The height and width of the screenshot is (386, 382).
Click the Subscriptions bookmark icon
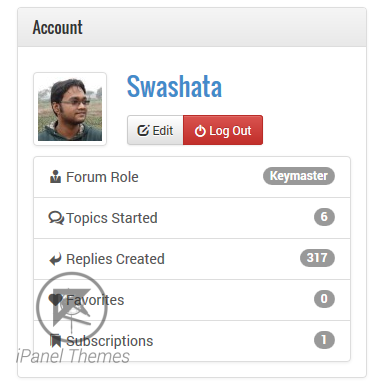55,341
